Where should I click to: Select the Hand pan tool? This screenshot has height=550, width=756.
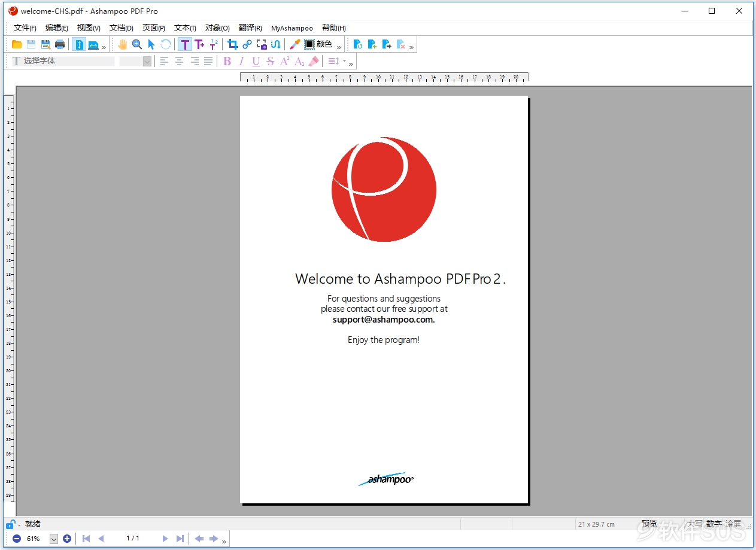pyautogui.click(x=123, y=44)
